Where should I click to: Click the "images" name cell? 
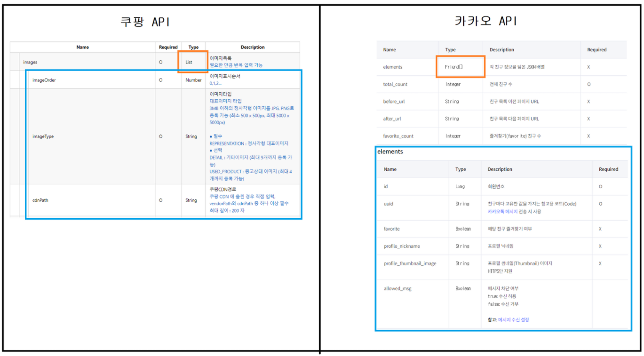(30, 62)
